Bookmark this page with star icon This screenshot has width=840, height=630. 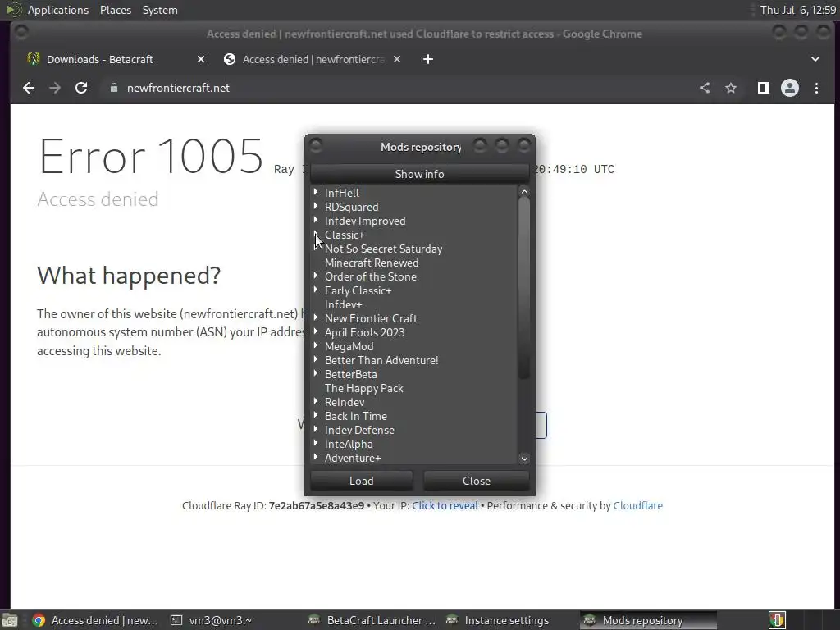pos(731,88)
